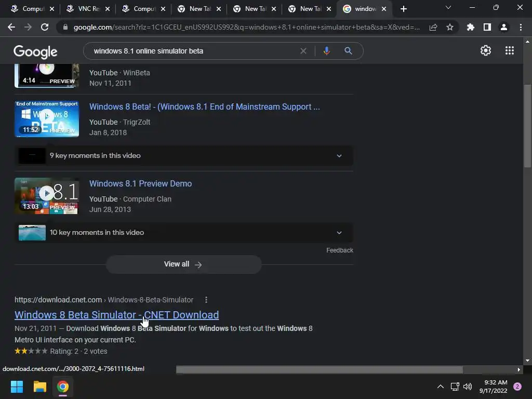Toggle the Chrome side panel icon

tap(487, 27)
